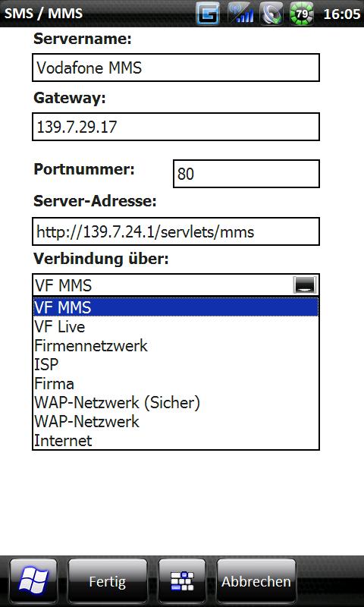The image size is (364, 607).
Task: Tap the GPRS connection status icon
Action: tap(208, 14)
